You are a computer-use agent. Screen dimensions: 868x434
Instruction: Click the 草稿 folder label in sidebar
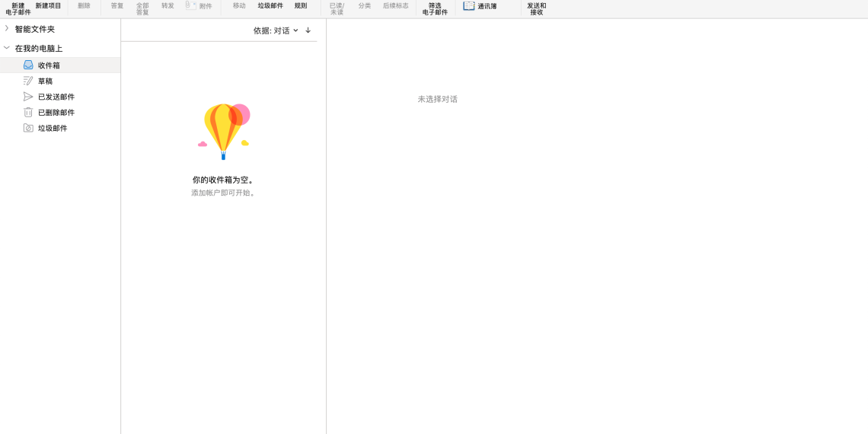coord(46,81)
